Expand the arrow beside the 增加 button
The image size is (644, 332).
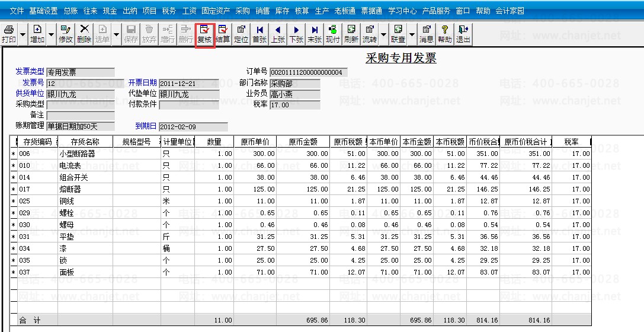[x=52, y=34]
